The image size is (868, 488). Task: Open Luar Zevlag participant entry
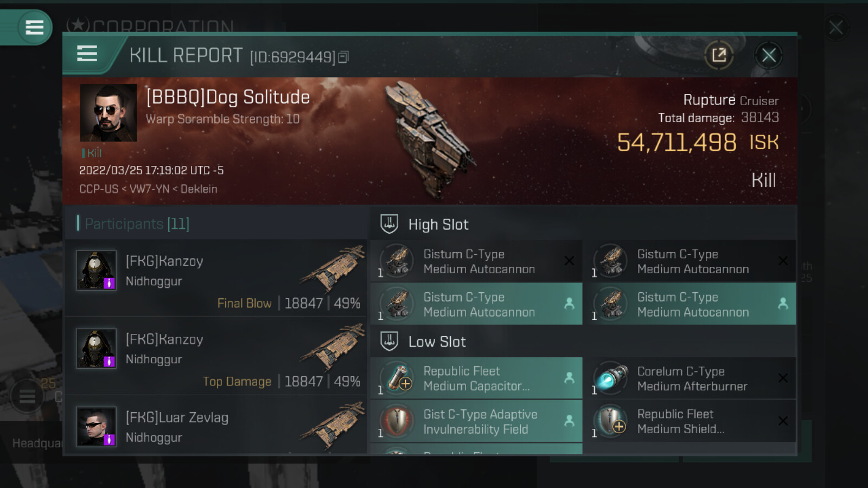click(216, 428)
